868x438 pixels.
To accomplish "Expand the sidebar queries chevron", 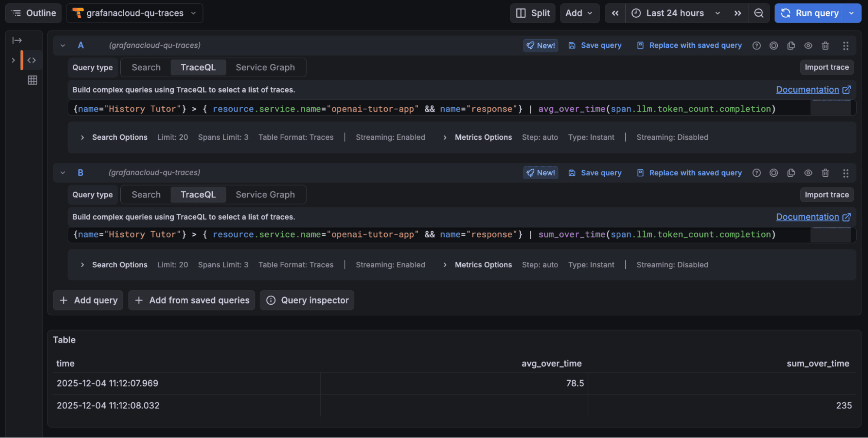I will tap(13, 60).
